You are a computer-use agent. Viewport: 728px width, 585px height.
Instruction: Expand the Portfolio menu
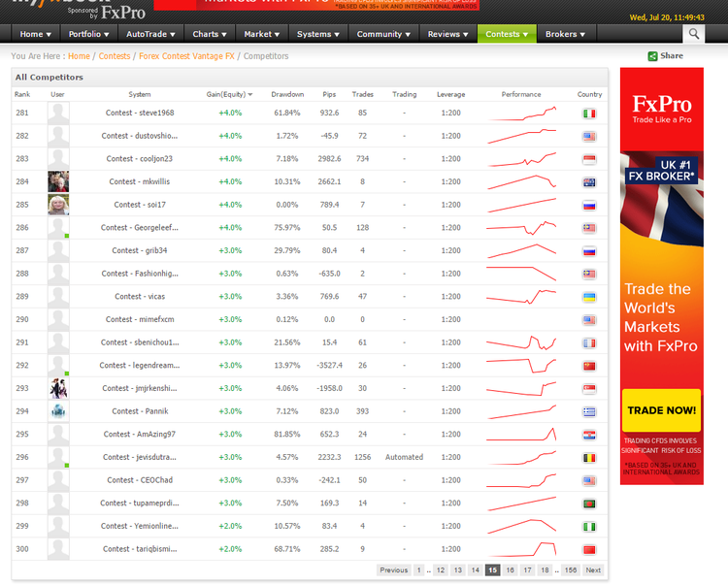[x=88, y=34]
